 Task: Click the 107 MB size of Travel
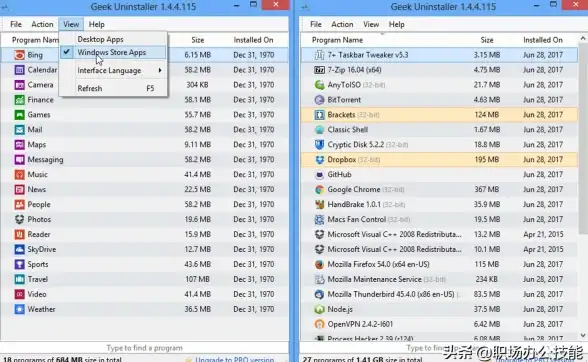pyautogui.click(x=197, y=279)
